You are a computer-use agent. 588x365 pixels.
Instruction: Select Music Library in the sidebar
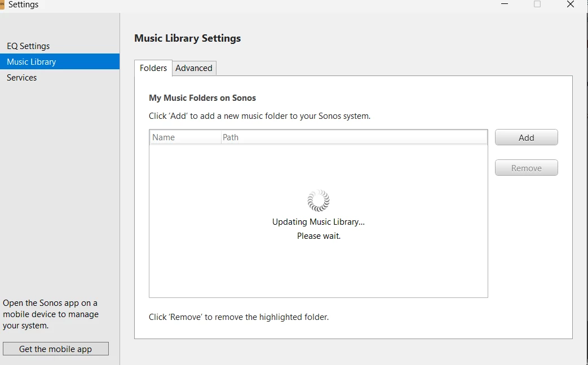coord(32,62)
